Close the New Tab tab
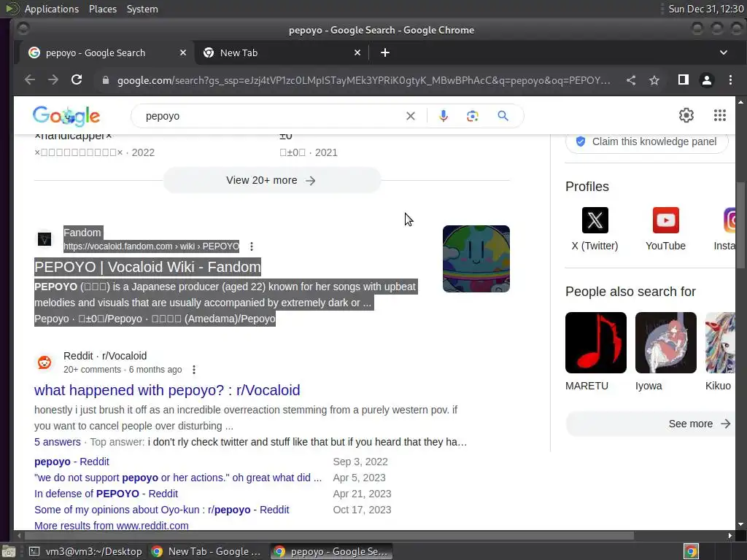 tap(357, 52)
